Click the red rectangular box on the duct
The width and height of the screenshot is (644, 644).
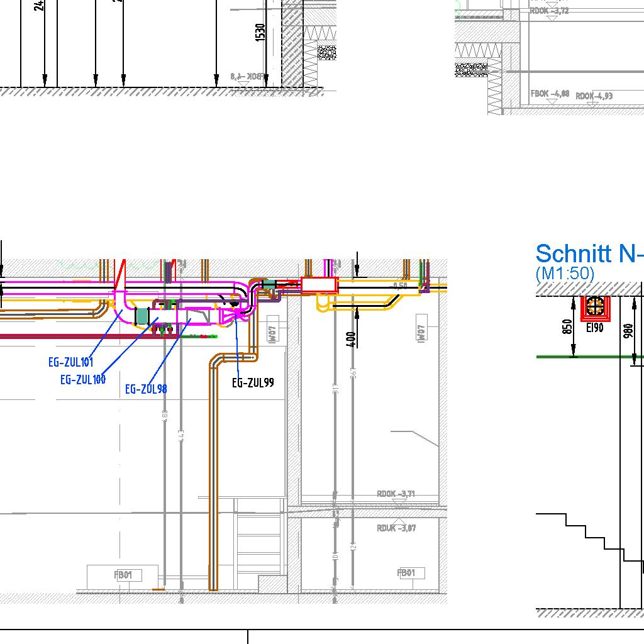point(319,285)
